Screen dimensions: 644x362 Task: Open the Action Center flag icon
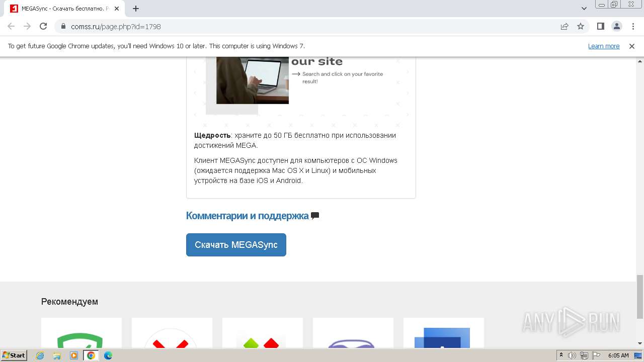(596, 355)
